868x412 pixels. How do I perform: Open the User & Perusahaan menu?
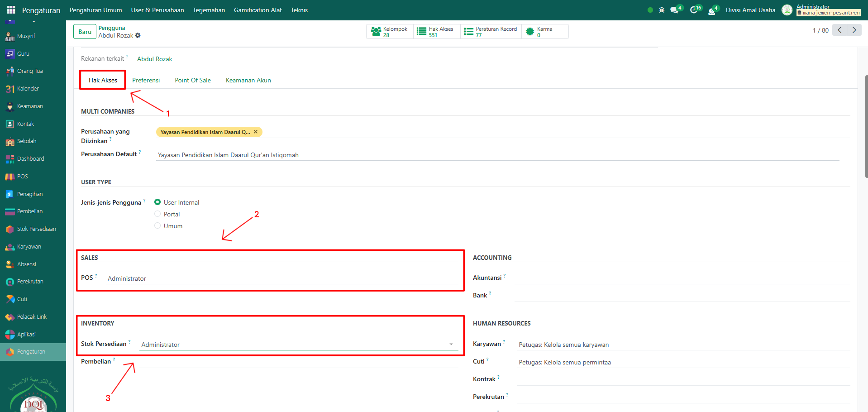coord(157,10)
